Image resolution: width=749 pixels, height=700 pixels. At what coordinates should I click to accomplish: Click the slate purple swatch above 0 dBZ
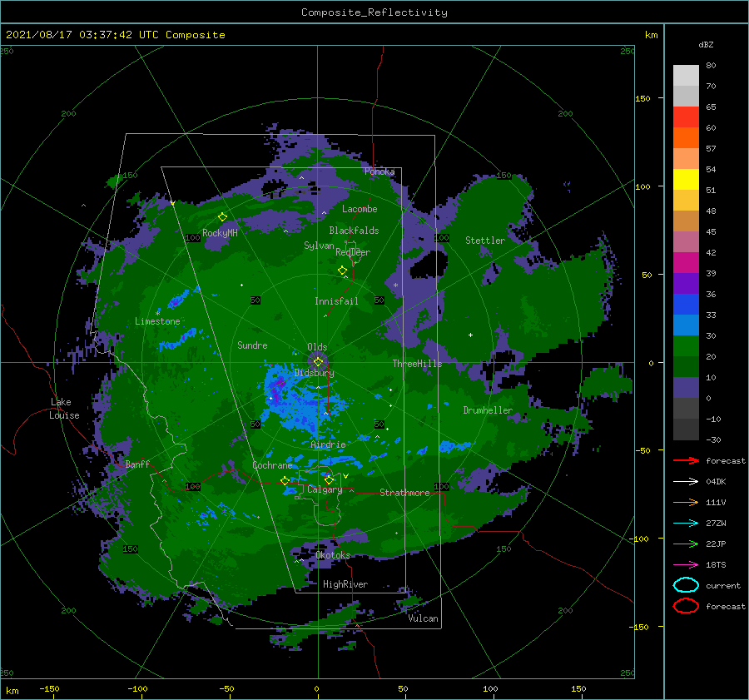686,388
